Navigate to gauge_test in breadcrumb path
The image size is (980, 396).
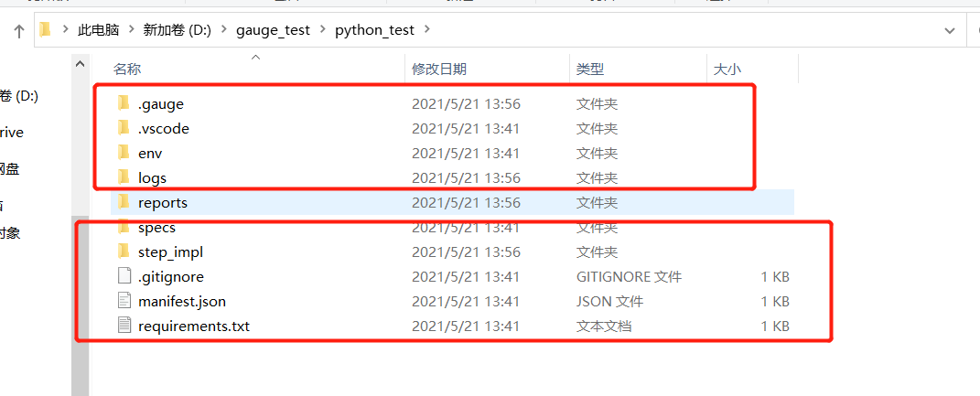click(274, 31)
